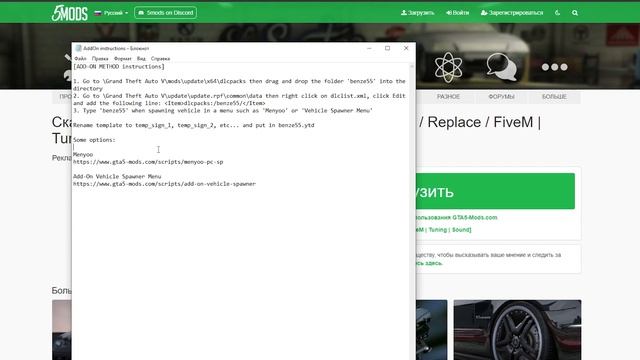Click the green download button
This screenshot has height=360, width=640.
point(495,191)
